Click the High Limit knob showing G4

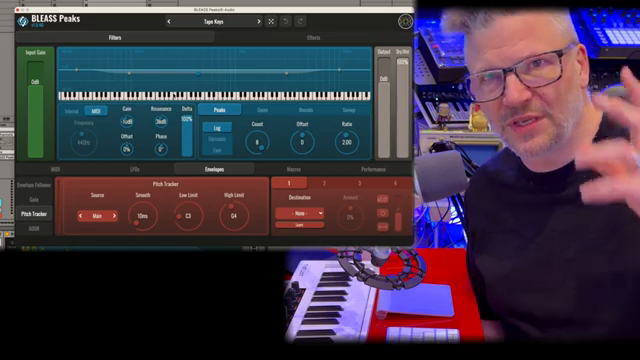[234, 216]
